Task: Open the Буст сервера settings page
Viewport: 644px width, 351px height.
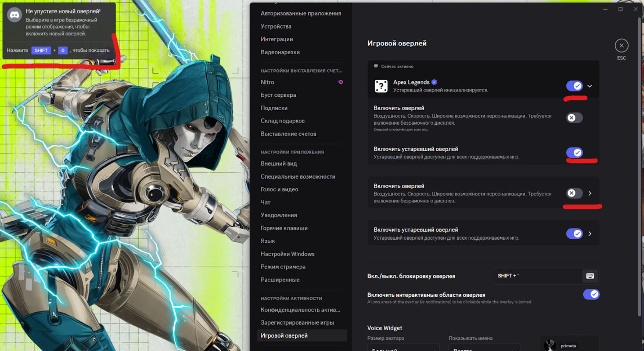Action: tap(278, 95)
